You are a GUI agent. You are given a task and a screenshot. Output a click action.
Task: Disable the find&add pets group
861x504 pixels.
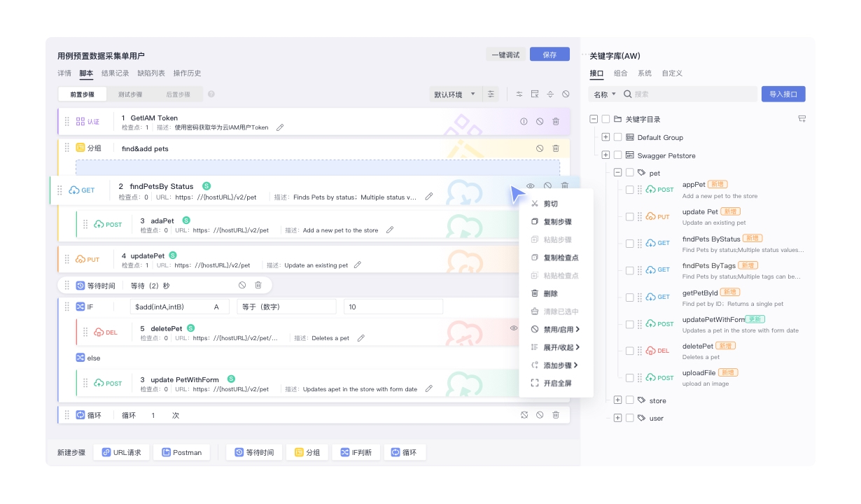[x=540, y=148]
